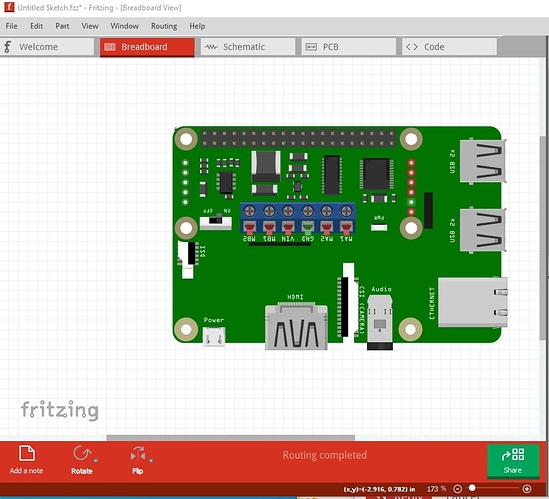The image size is (549, 499).
Task: Open the File menu
Action: [11, 26]
